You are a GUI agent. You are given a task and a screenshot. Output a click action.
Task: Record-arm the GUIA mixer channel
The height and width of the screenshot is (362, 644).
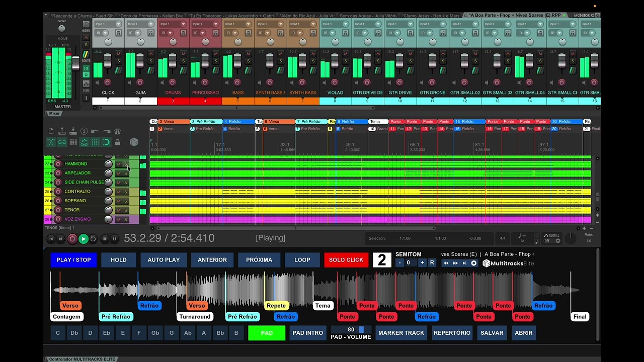coord(140,82)
